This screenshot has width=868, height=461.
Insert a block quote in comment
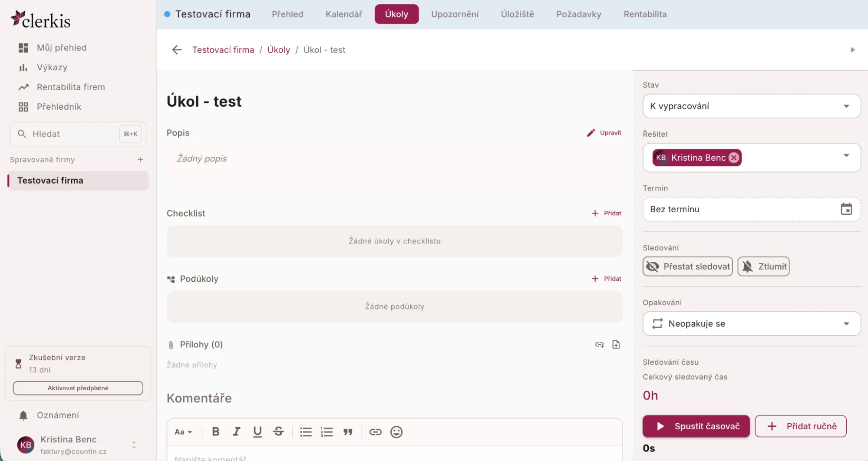point(348,431)
